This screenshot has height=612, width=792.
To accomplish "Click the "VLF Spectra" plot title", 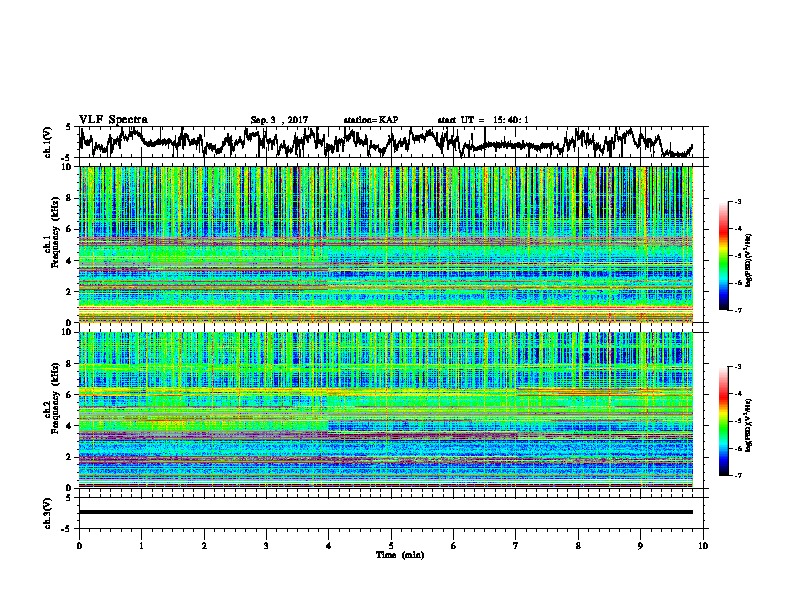I will [113, 120].
